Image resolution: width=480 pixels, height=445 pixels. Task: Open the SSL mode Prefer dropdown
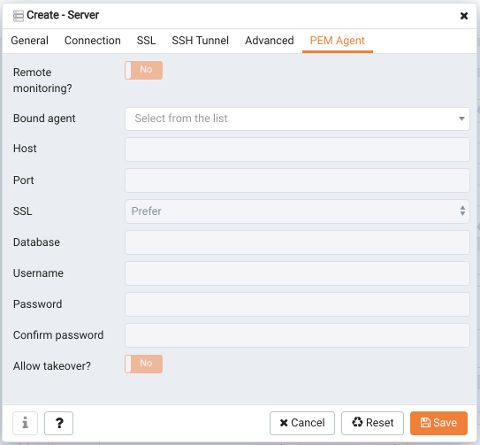pos(297,211)
